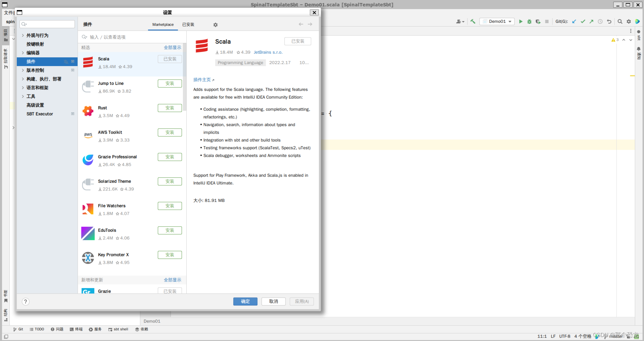Viewport: 644px width, 341px height.
Task: Click the plugin search input field
Action: pyautogui.click(x=132, y=37)
